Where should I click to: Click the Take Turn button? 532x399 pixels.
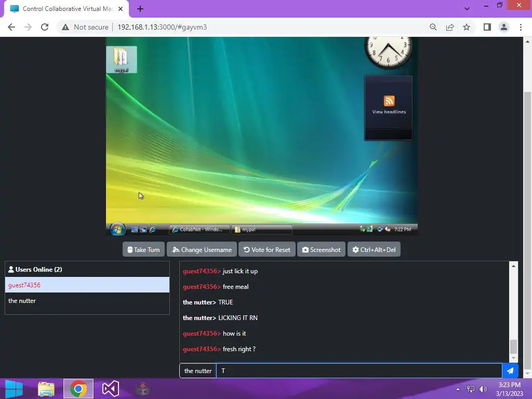point(143,250)
